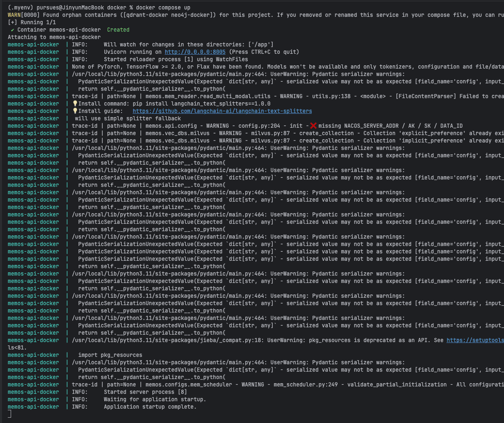This screenshot has height=423, width=504.
Task: Click the red X icon in NACOS warning line
Action: tap(313, 126)
